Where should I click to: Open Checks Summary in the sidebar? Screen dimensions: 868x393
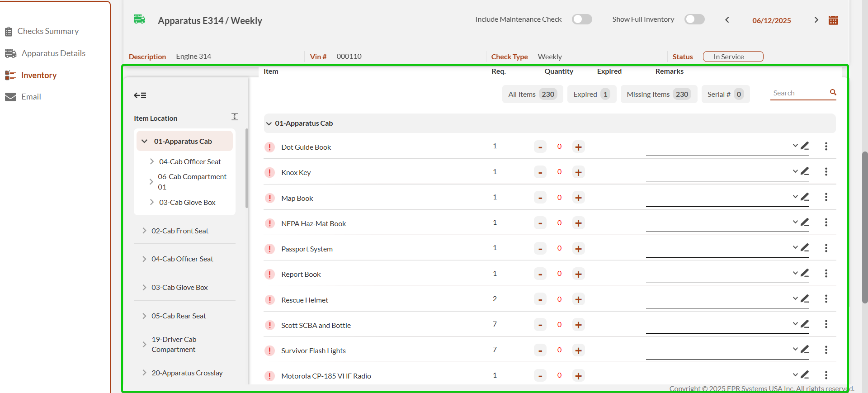tap(48, 31)
